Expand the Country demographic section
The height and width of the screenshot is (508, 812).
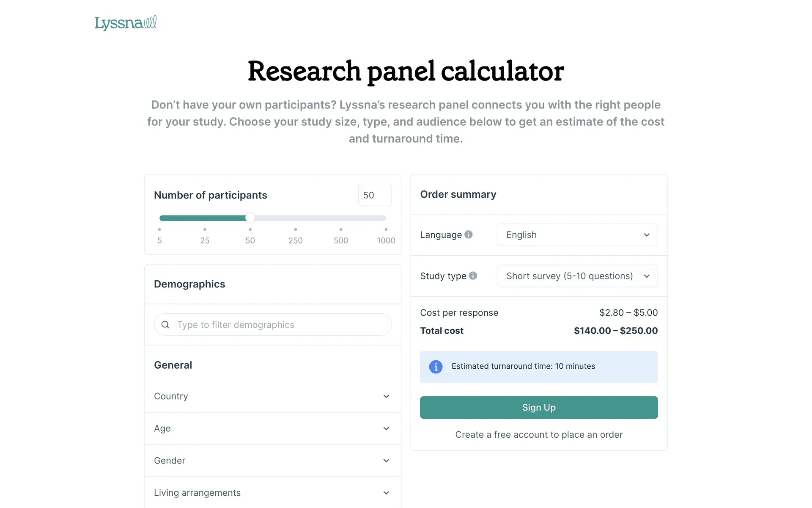coord(272,396)
